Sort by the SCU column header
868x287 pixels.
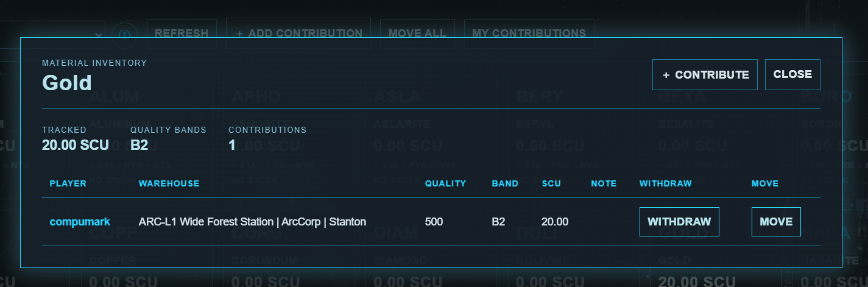click(x=551, y=183)
